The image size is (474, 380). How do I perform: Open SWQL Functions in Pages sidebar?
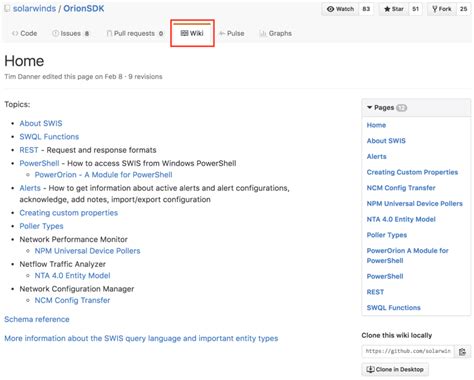393,307
